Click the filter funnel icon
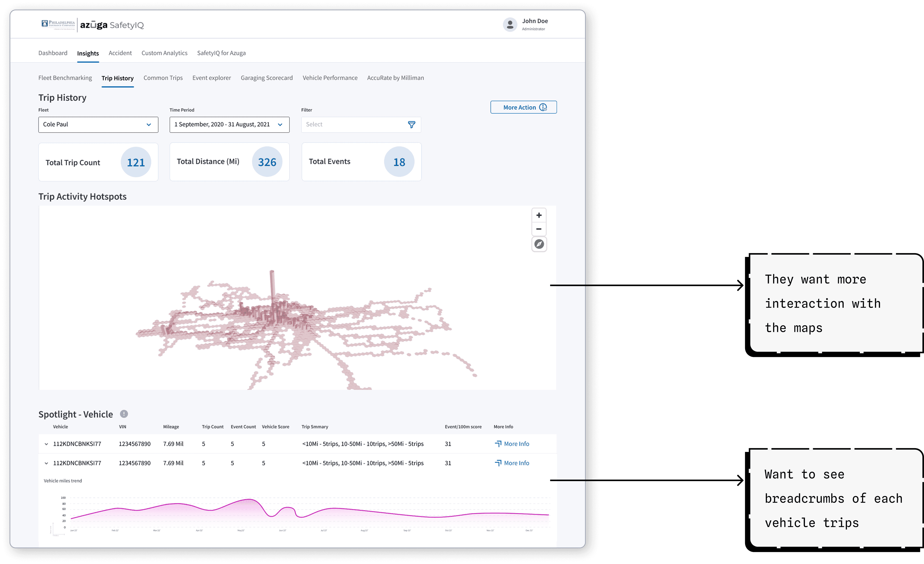The width and height of the screenshot is (924, 564). (x=411, y=125)
